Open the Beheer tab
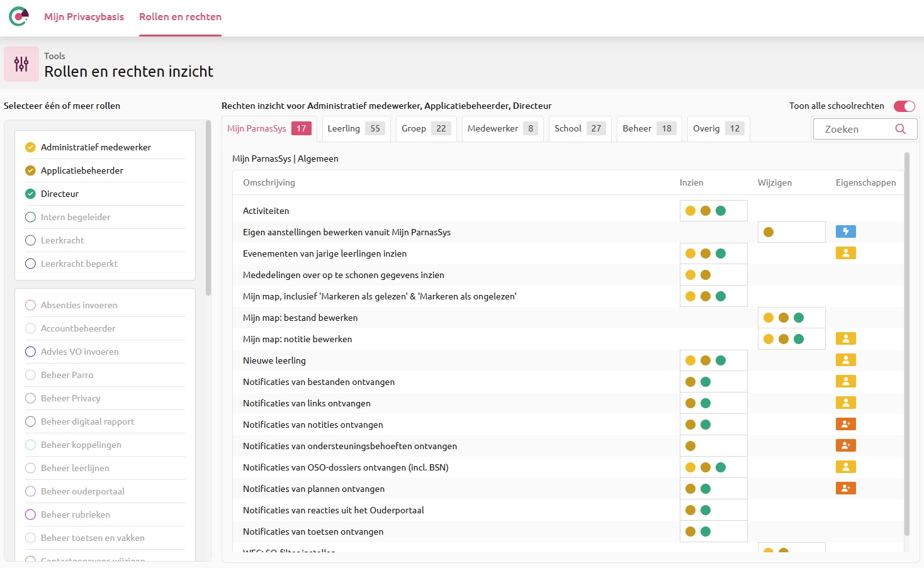924x568 pixels. click(x=649, y=128)
